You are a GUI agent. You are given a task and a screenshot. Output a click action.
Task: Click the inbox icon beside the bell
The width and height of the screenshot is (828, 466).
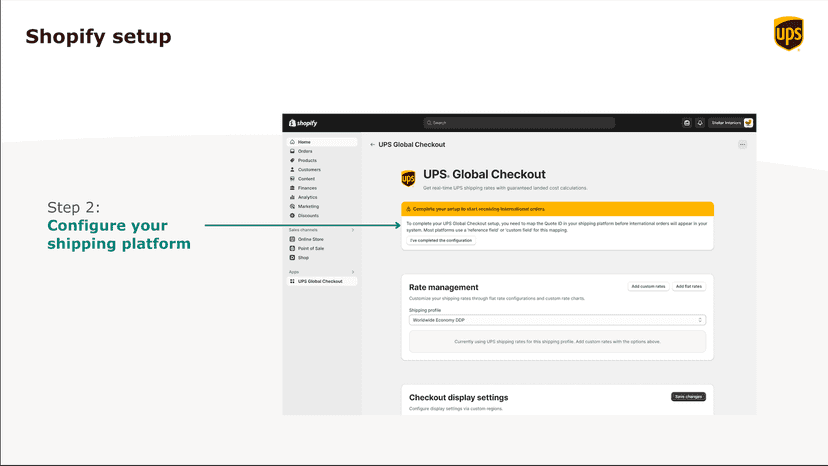[x=686, y=123]
